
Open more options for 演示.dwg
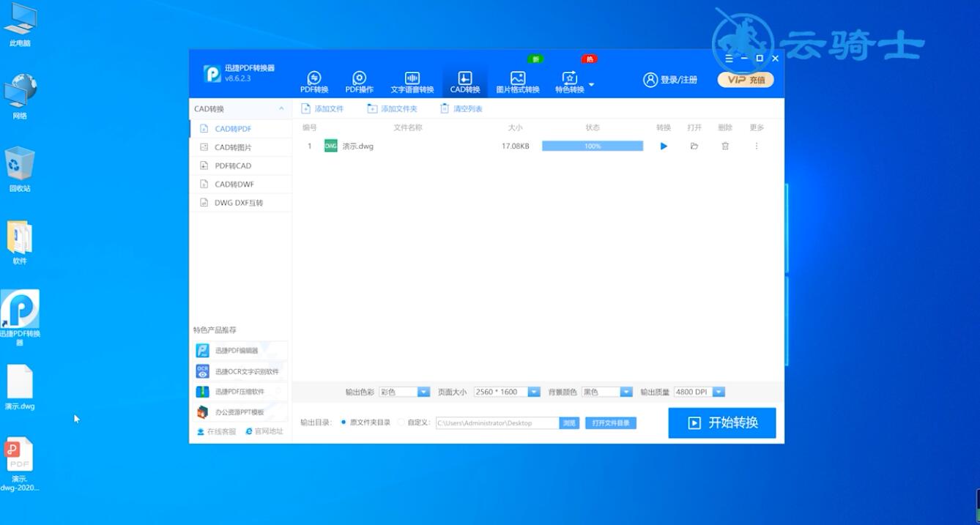pyautogui.click(x=757, y=146)
